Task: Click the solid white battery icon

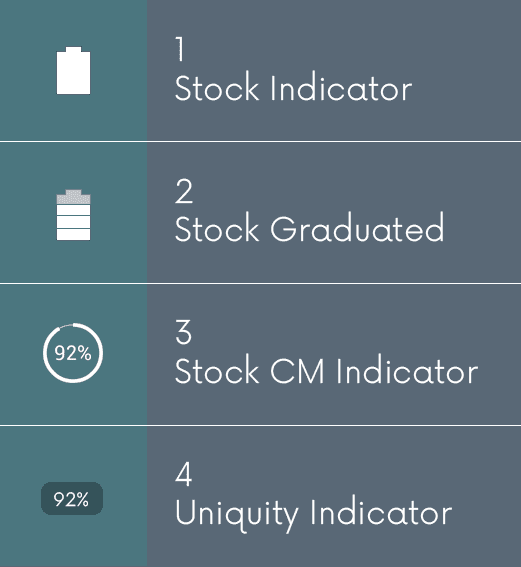Action: click(73, 71)
